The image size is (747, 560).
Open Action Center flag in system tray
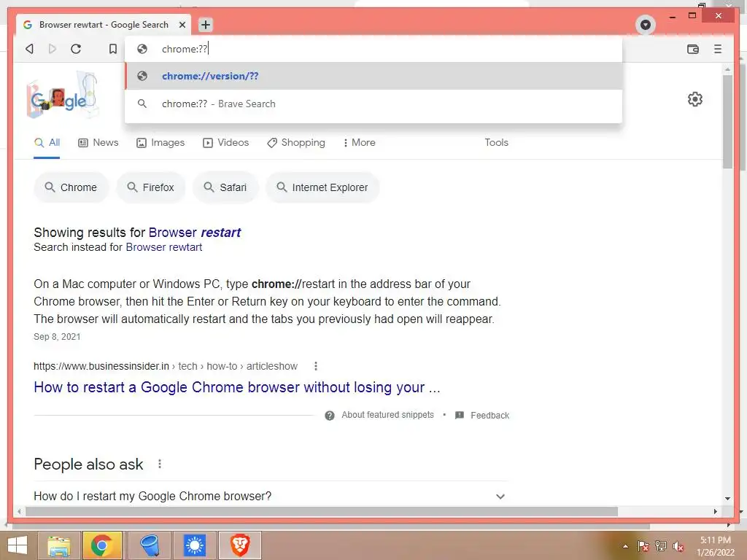click(x=643, y=545)
